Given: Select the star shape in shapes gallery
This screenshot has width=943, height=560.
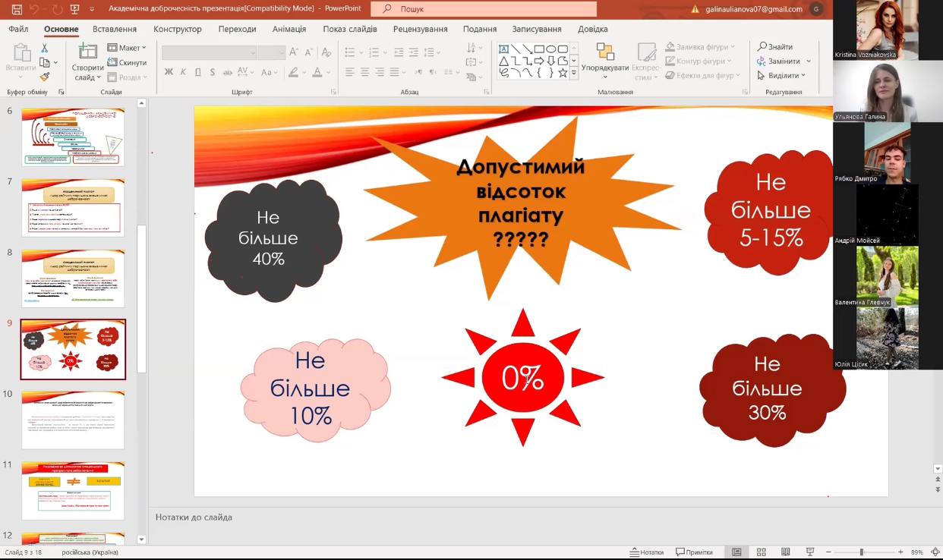Looking at the screenshot, I should (563, 73).
